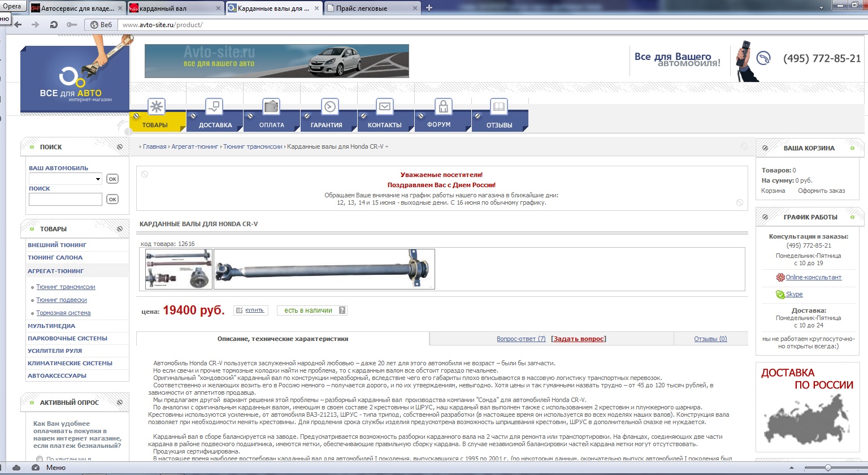868x475 pixels.
Task: Open Тюнинг подвески subcategory
Action: [x=62, y=300]
